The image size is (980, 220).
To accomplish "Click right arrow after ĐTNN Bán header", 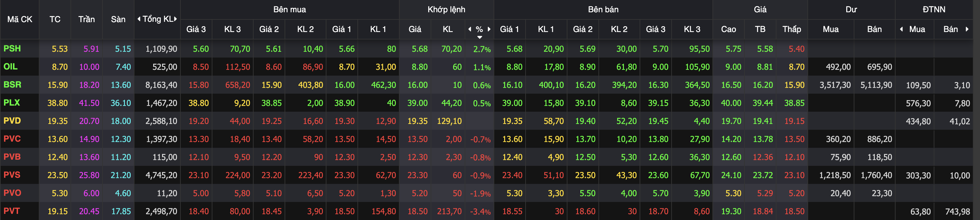I will tap(967, 29).
